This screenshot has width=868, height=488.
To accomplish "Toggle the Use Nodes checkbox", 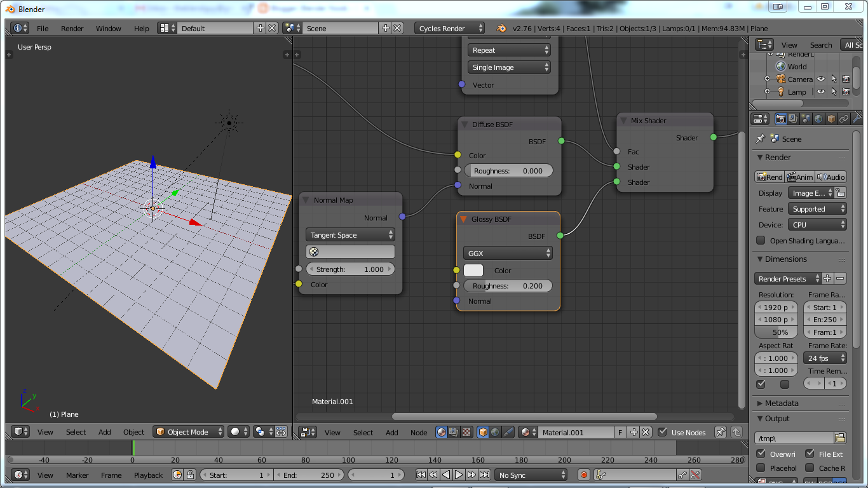I will point(663,432).
